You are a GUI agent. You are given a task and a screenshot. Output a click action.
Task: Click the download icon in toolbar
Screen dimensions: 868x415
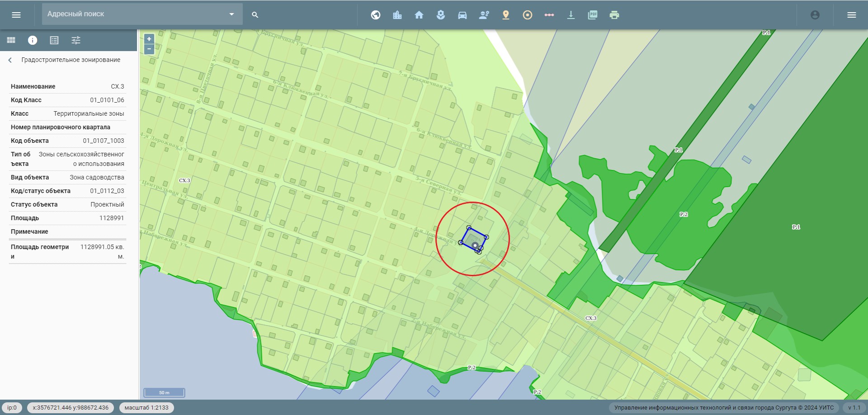click(571, 15)
